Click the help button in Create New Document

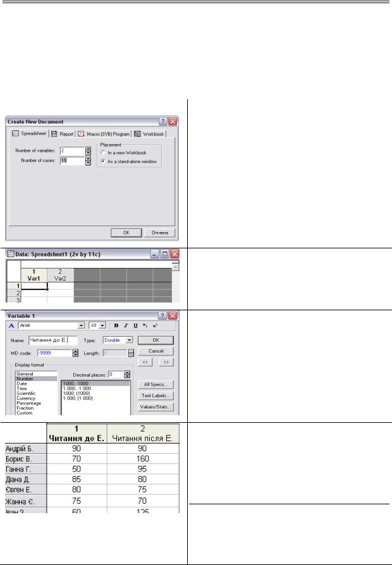click(163, 121)
